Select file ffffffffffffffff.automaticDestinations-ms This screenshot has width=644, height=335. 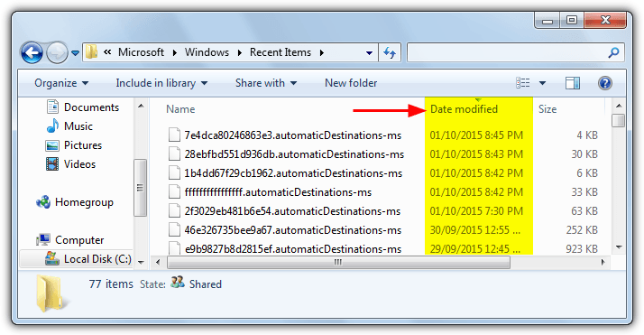click(x=278, y=192)
